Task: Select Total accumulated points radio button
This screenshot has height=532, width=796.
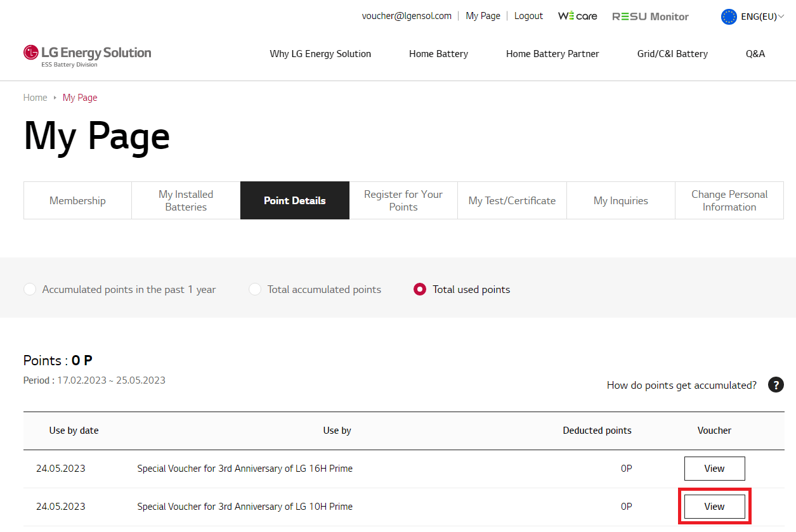Action: 255,290
